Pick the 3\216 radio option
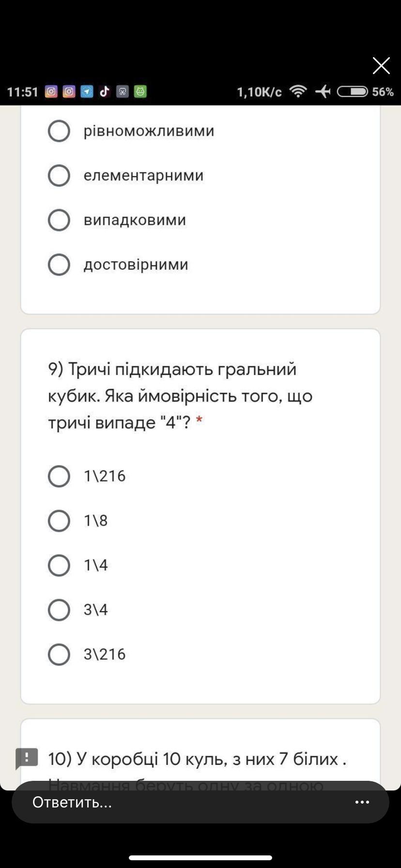 tap(59, 654)
